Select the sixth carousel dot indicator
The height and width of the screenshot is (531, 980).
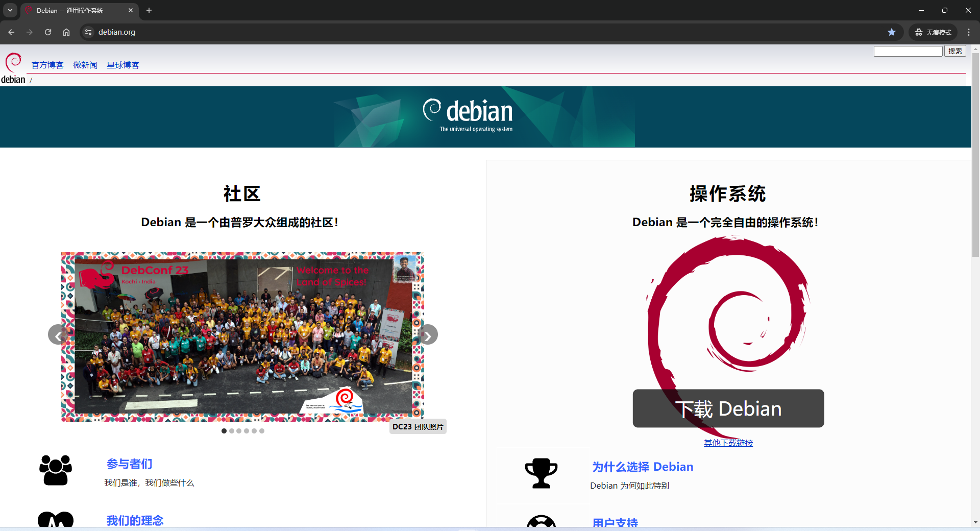point(262,431)
